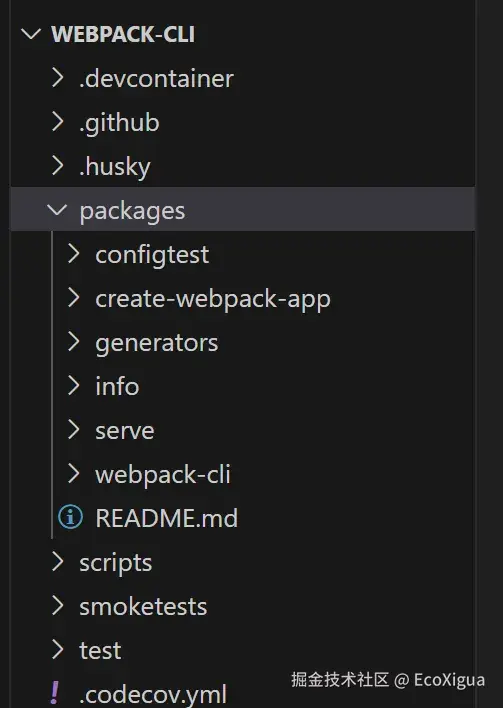Viewport: 503px width, 708px height.
Task: Expand the .github folder chevron
Action: point(58,121)
